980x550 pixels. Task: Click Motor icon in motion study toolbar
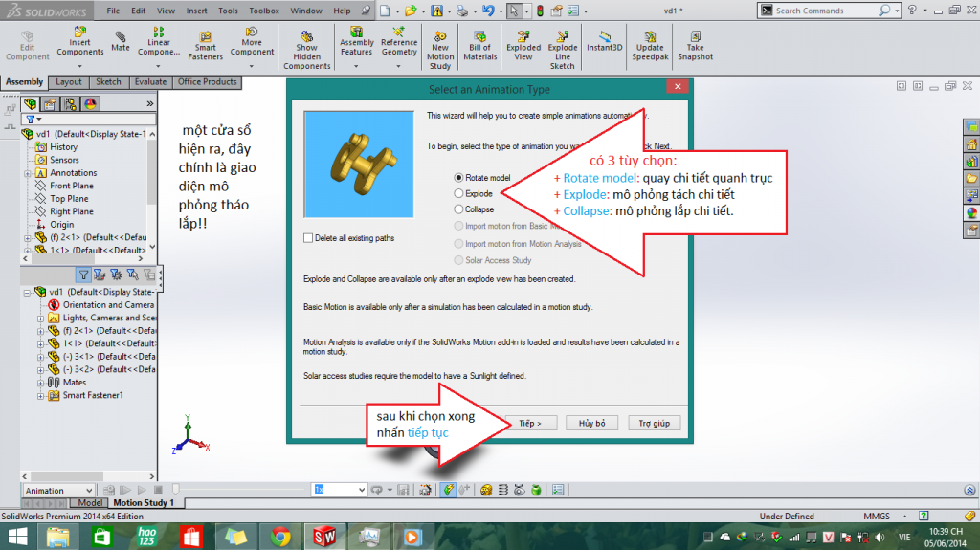pyautogui.click(x=485, y=490)
